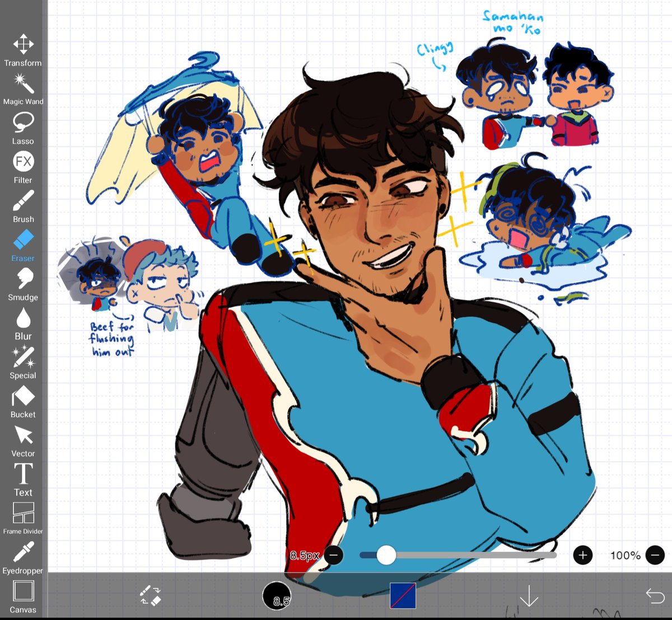Tap the down arrow to hide toolbar

(x=529, y=596)
